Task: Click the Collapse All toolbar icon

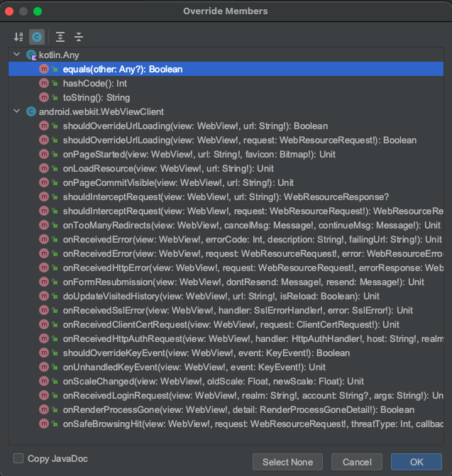Action: pos(79,37)
